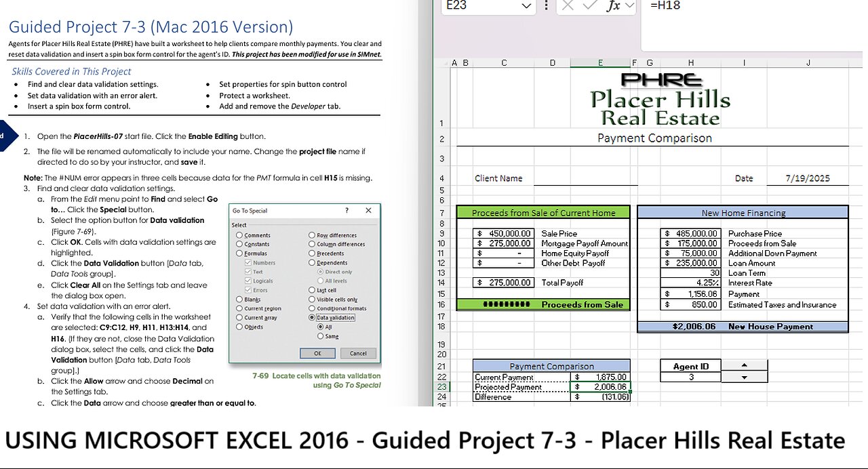Click the Cancel X icon in formula bar
This screenshot has height=469, width=868.
[x=568, y=6]
